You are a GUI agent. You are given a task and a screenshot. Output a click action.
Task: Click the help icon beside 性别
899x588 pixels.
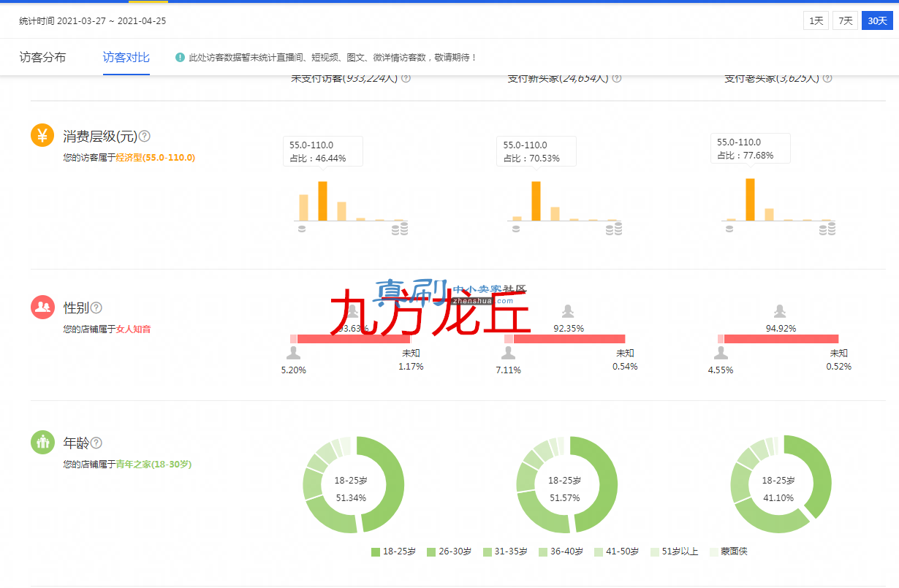(x=96, y=308)
